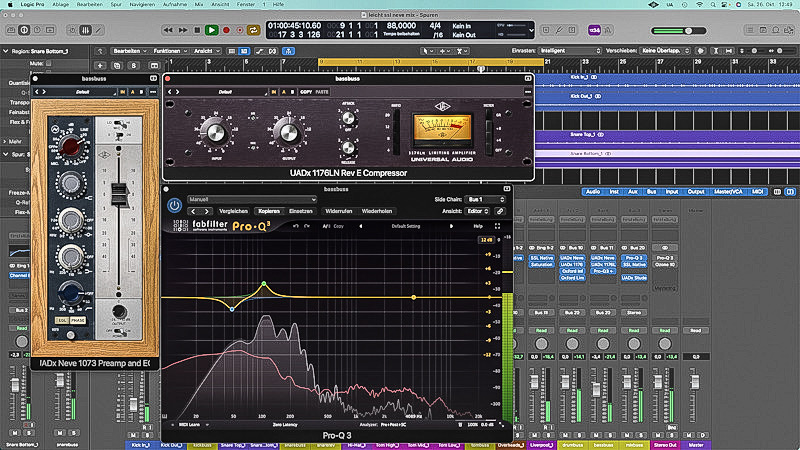Toggle the Aux filter in mixer
This screenshot has height=450, width=800.
633,192
